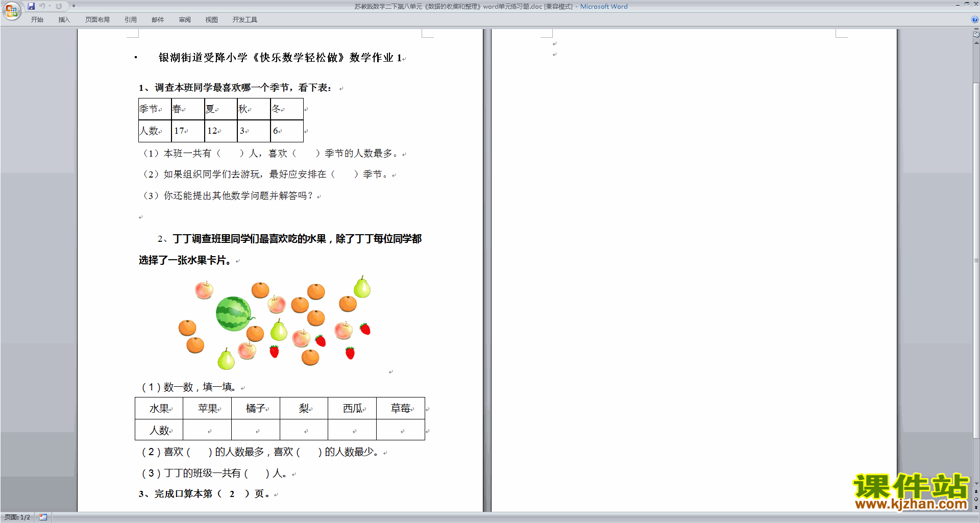The height and width of the screenshot is (523, 980).
Task: Click the bold paragraph 选择了一张水果卡片
Action: 186,261
